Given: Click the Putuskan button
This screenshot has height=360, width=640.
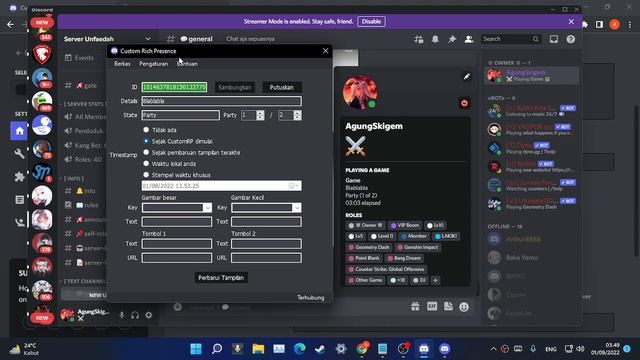Looking at the screenshot, I should click(x=282, y=87).
